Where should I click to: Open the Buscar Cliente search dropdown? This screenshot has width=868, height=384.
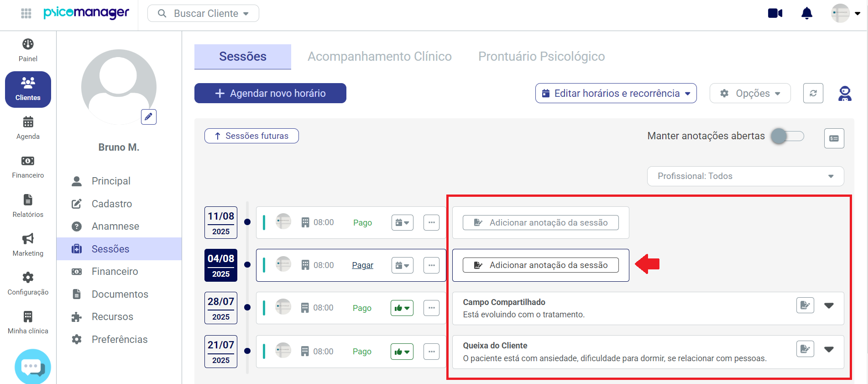(203, 13)
